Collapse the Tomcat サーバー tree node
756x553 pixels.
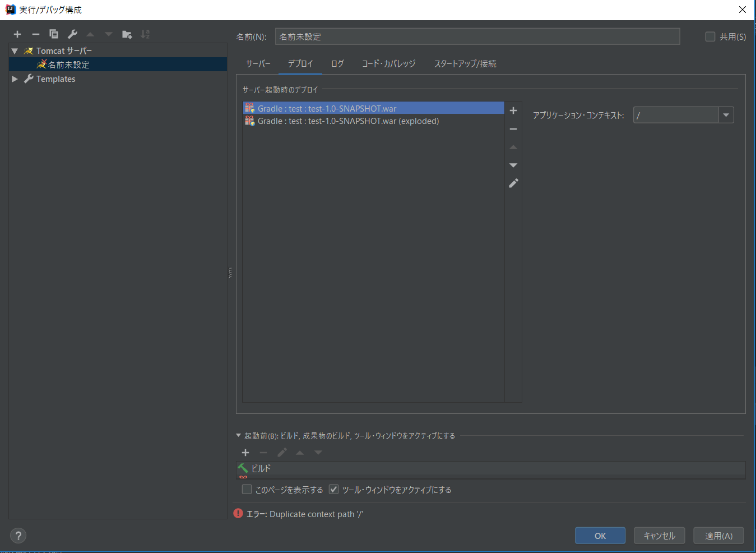coord(14,50)
